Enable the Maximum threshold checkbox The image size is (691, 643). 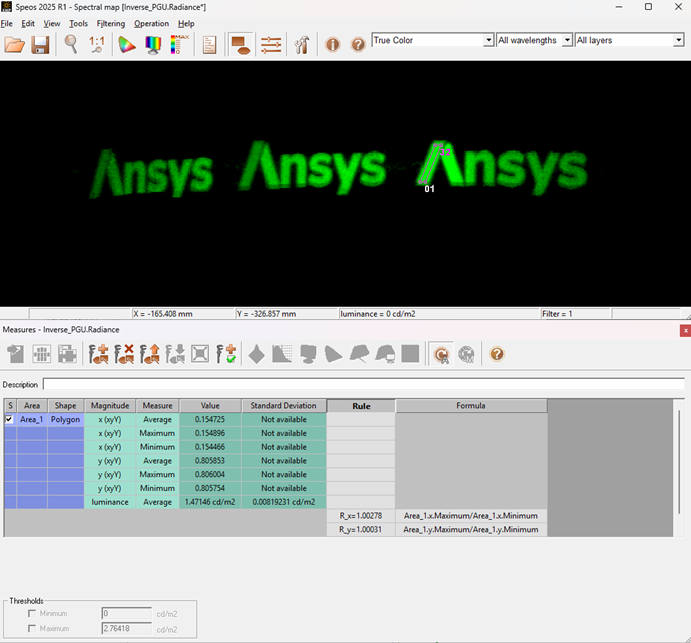point(32,628)
